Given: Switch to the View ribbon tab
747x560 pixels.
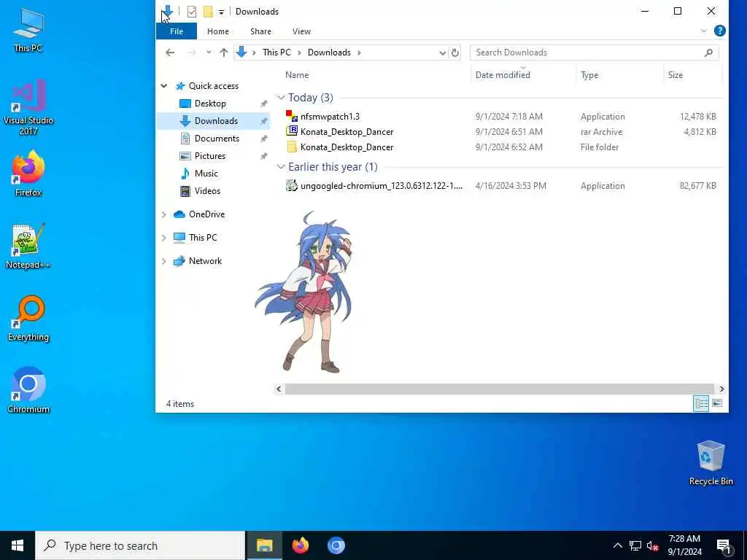Looking at the screenshot, I should (x=301, y=31).
